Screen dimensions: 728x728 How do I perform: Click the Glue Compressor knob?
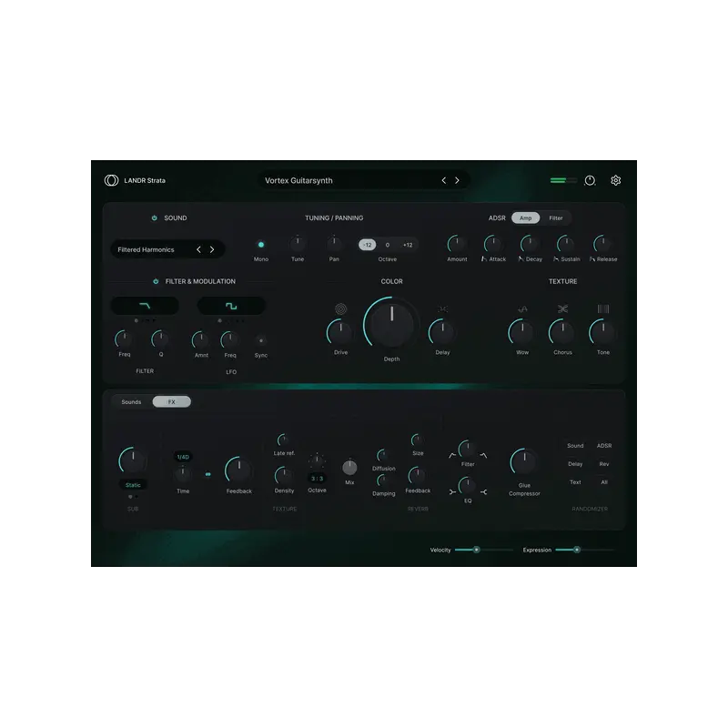[x=524, y=462]
